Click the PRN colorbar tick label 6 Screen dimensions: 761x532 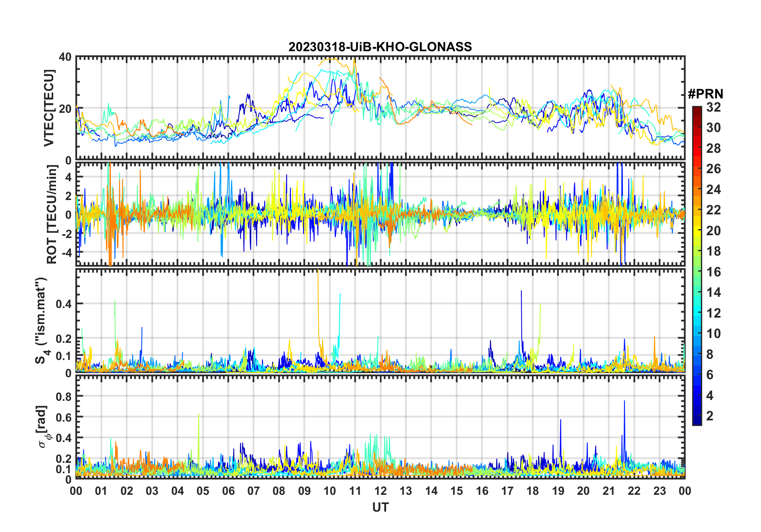tap(710, 375)
